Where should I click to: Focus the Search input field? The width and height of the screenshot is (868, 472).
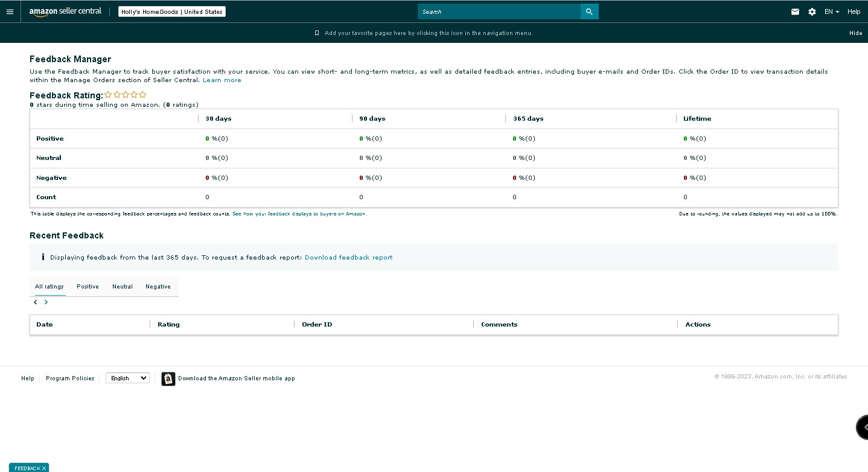[499, 11]
